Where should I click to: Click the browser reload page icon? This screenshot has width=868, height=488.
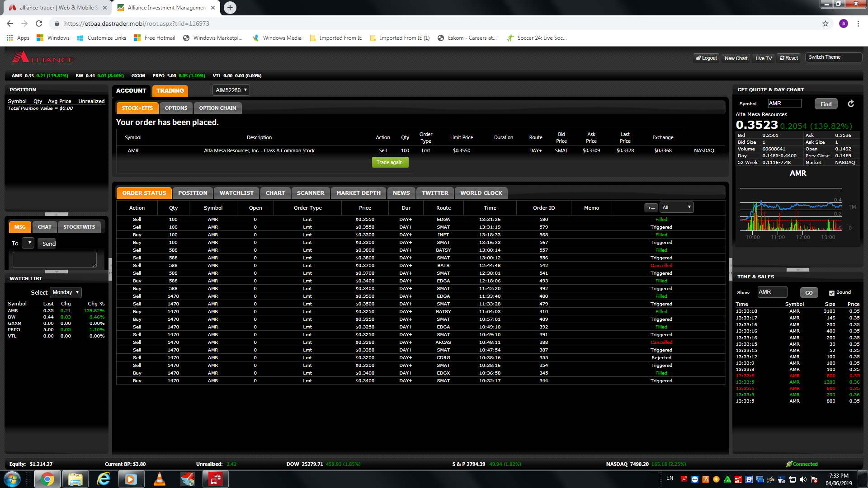(x=39, y=23)
